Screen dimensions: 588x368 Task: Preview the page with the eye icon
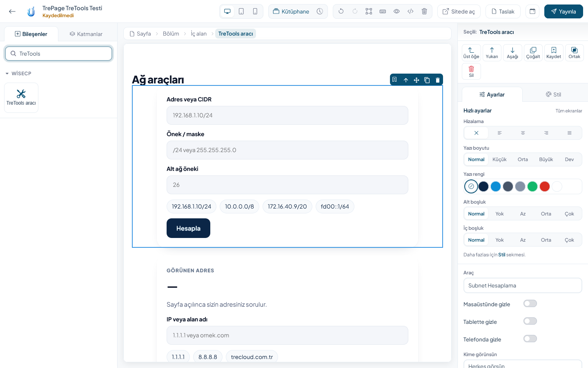[x=396, y=11]
